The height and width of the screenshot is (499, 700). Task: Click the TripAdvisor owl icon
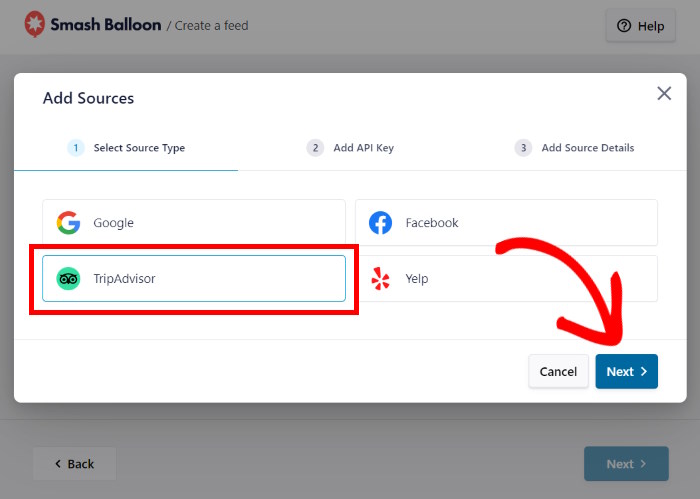pyautogui.click(x=68, y=279)
